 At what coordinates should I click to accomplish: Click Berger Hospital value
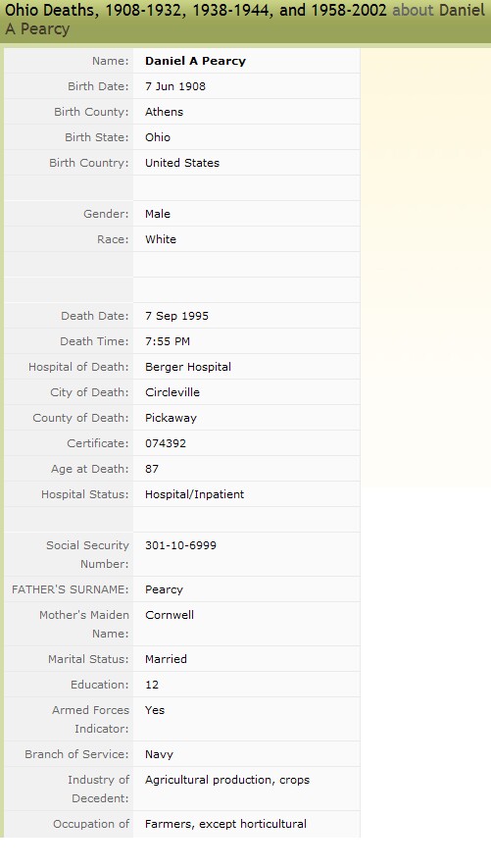tap(188, 367)
